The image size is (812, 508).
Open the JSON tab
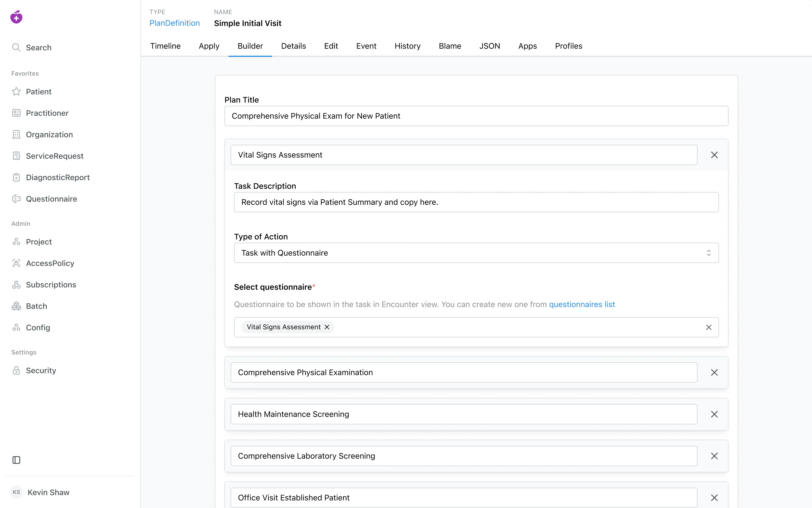[x=489, y=46]
